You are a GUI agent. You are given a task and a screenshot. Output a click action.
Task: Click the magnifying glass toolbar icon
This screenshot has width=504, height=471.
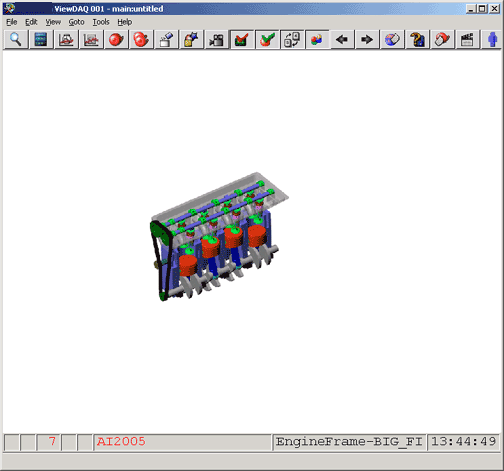pos(16,40)
